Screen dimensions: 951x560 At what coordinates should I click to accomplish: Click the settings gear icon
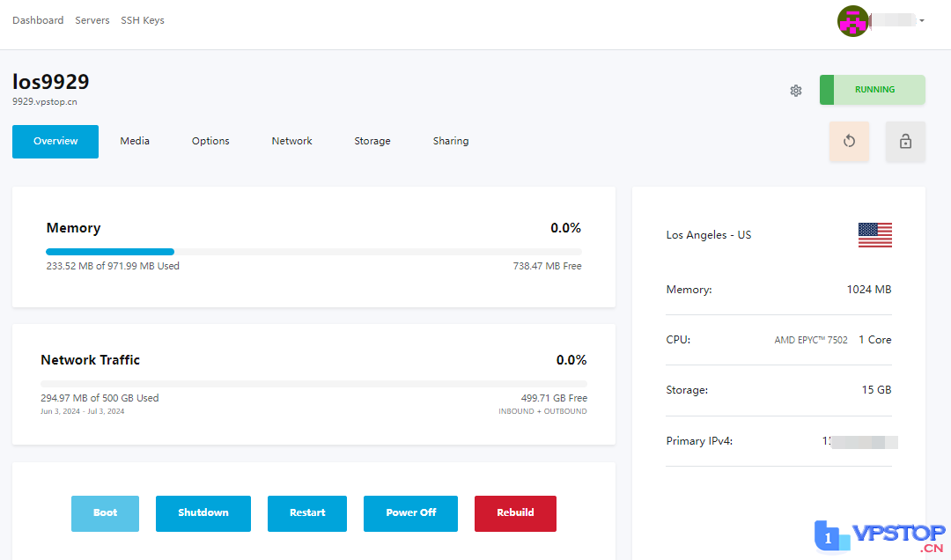(x=796, y=90)
